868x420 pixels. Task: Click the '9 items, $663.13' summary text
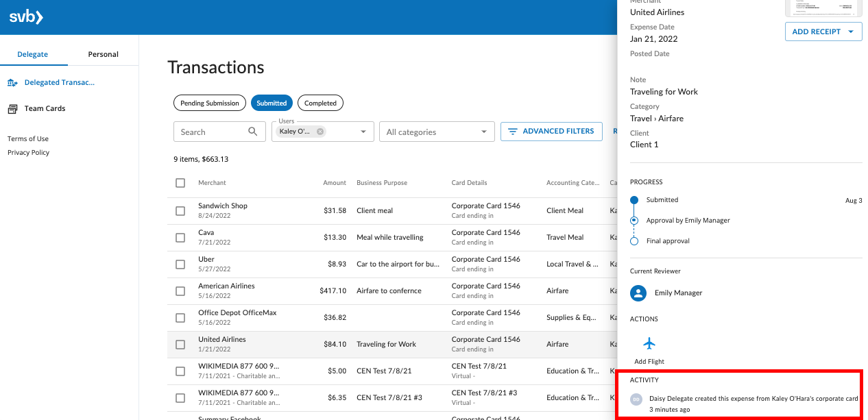pyautogui.click(x=201, y=160)
